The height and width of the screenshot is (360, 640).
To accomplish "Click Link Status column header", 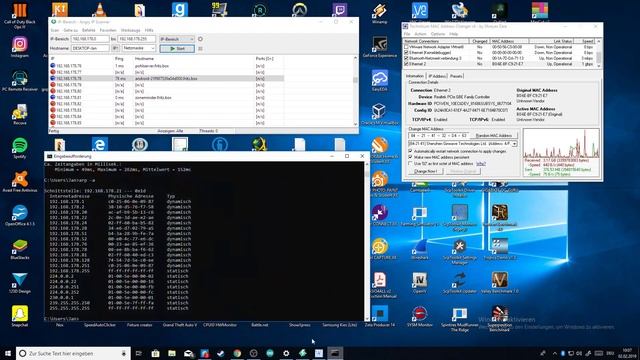I will click(551, 41).
